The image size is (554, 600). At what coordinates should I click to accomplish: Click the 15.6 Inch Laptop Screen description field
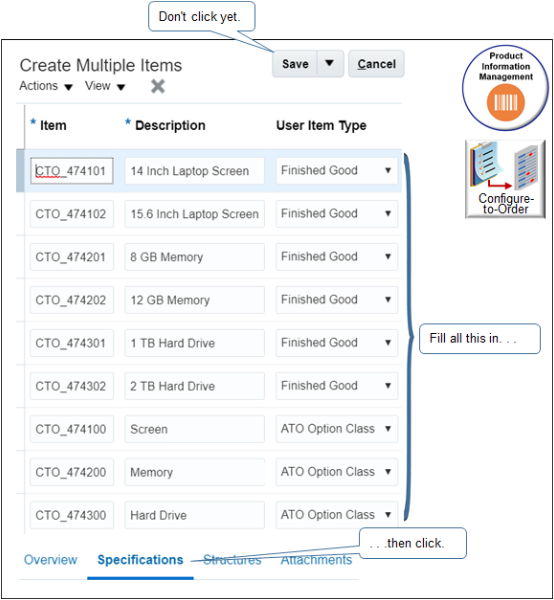pos(194,214)
